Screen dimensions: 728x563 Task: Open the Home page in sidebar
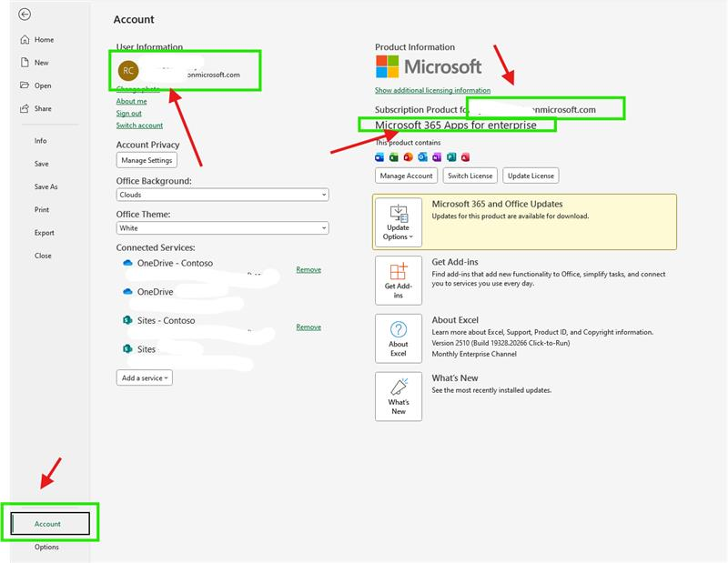37,40
